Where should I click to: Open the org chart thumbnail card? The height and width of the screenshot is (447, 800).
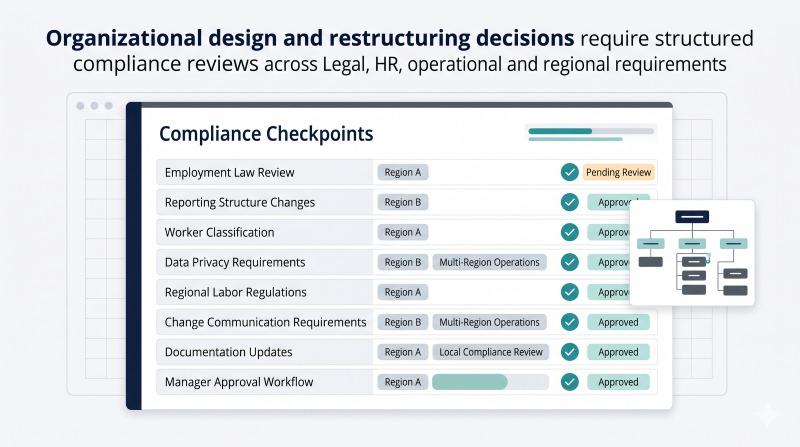coord(692,253)
